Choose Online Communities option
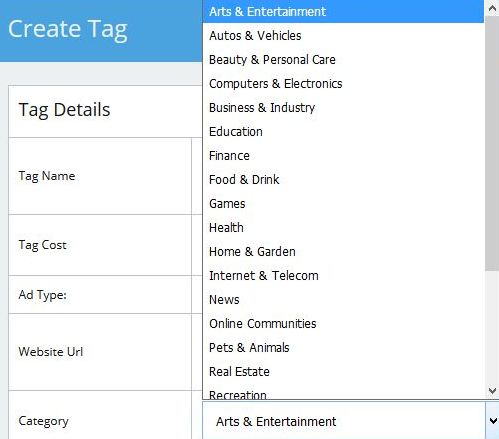 pyautogui.click(x=343, y=324)
